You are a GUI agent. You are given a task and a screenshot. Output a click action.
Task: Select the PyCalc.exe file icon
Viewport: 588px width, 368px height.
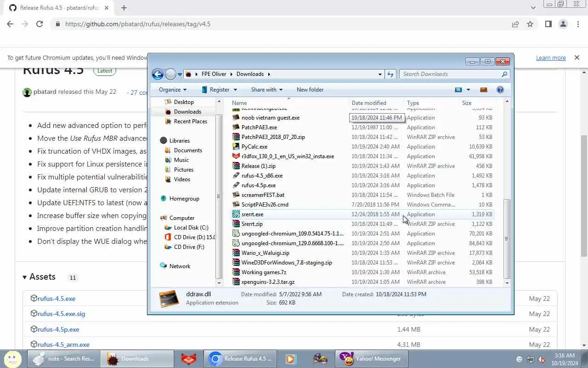[236, 147]
